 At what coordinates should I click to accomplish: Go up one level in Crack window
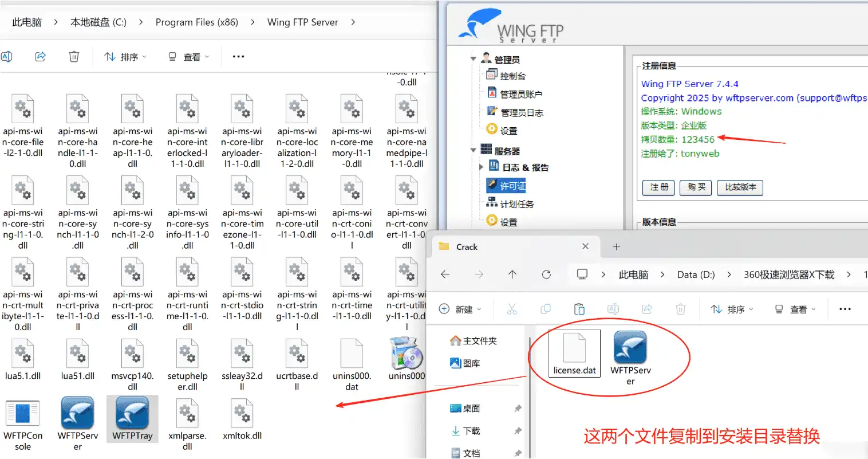coord(512,274)
